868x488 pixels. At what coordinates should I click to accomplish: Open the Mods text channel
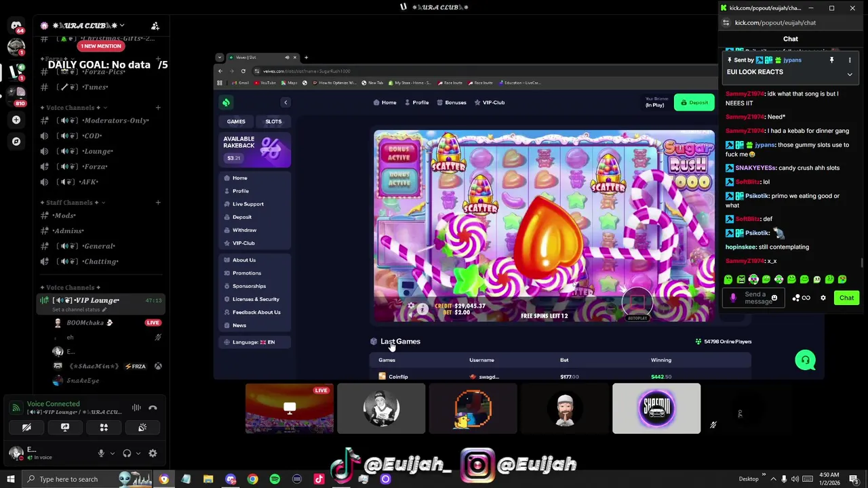coord(102,216)
